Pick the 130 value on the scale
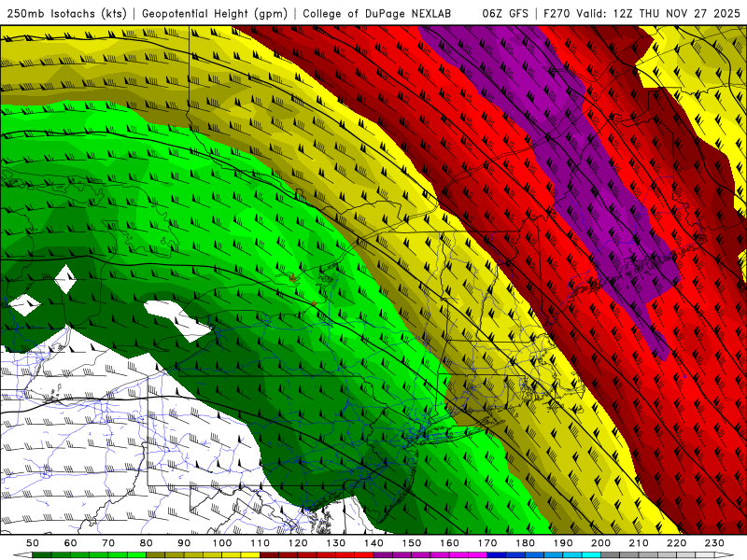The height and width of the screenshot is (560, 747). tap(336, 543)
